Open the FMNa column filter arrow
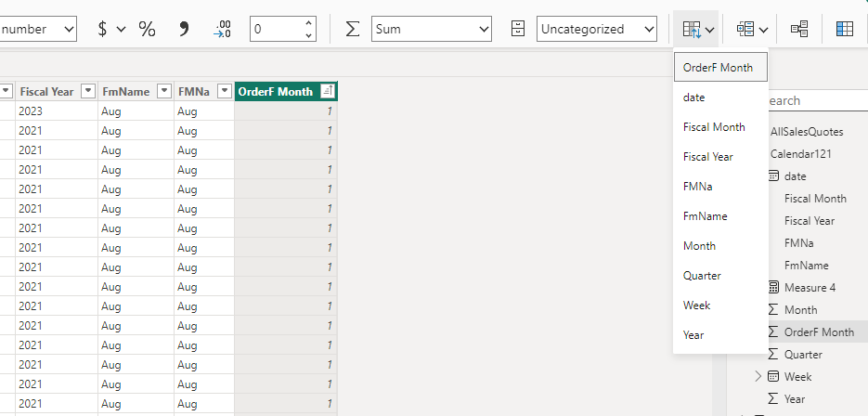The image size is (868, 416). [225, 91]
